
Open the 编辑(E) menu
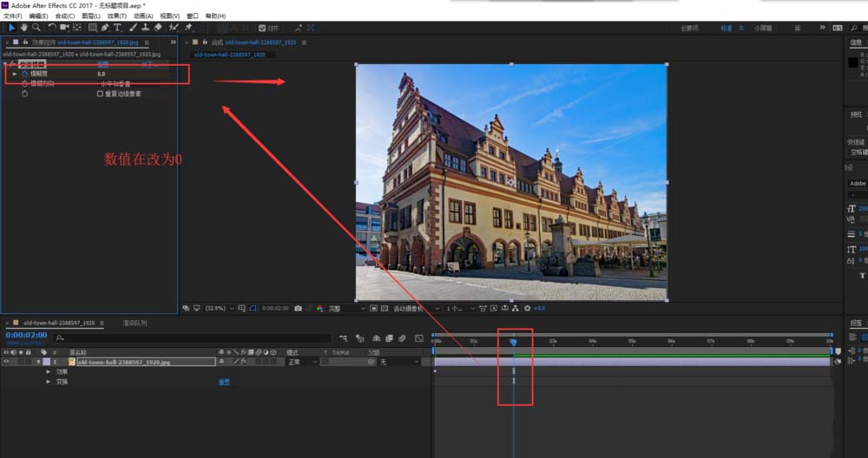coord(38,16)
